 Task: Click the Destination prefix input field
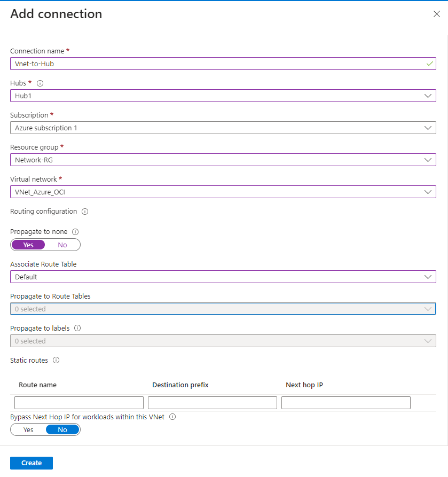213,403
